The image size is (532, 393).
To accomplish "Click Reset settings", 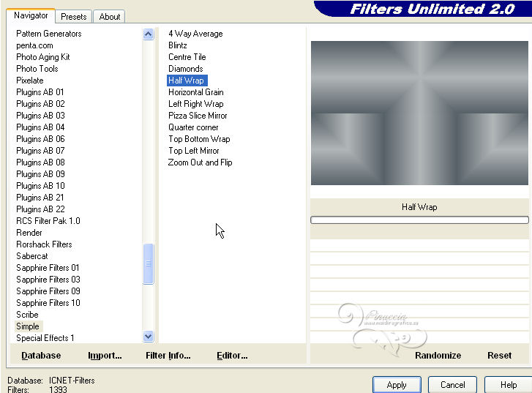I will click(x=499, y=356).
